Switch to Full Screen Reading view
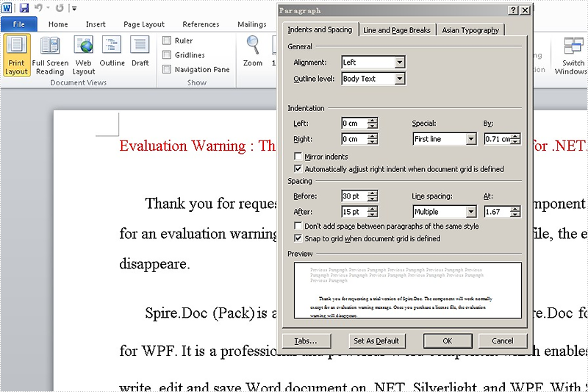Screen dimensions: 588x392 coord(50,55)
